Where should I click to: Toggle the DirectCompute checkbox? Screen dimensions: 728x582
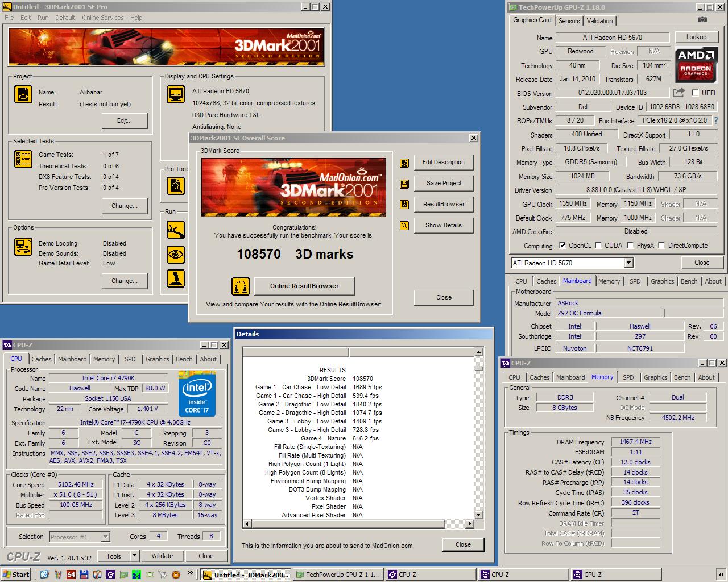(661, 246)
